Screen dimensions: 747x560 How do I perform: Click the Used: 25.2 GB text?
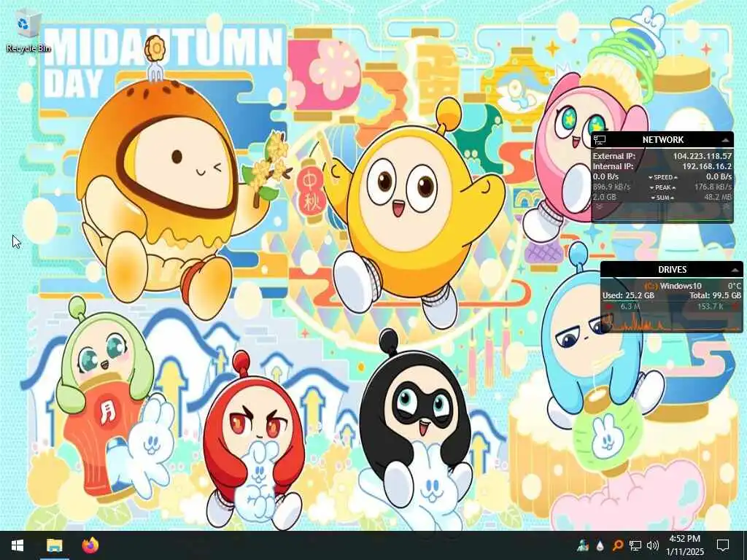[x=628, y=296]
